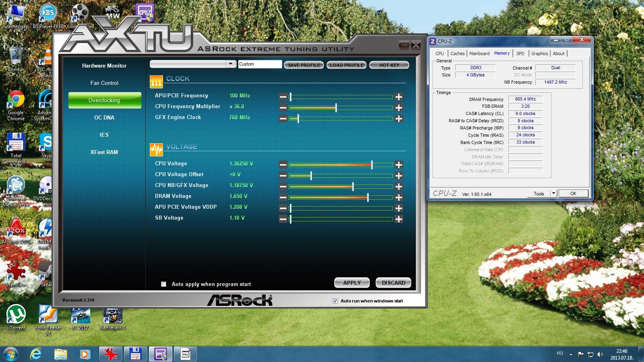Open Battlefield 3 desktop shortcut
This screenshot has width=644, height=362.
(113, 319)
